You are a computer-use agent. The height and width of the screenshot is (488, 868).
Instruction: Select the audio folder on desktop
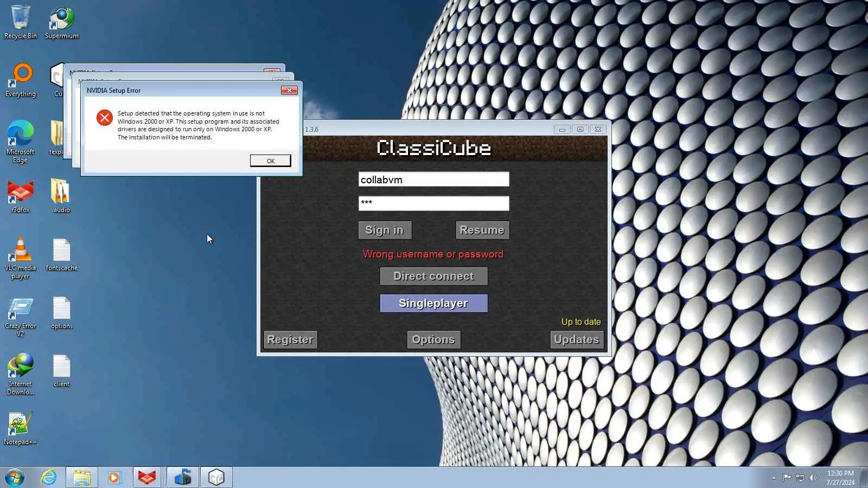point(62,196)
